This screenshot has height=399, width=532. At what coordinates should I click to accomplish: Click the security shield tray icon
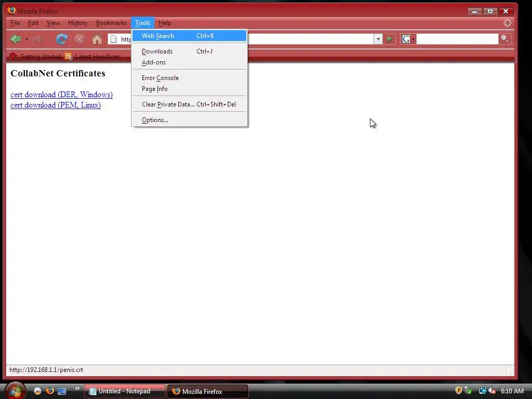click(459, 391)
